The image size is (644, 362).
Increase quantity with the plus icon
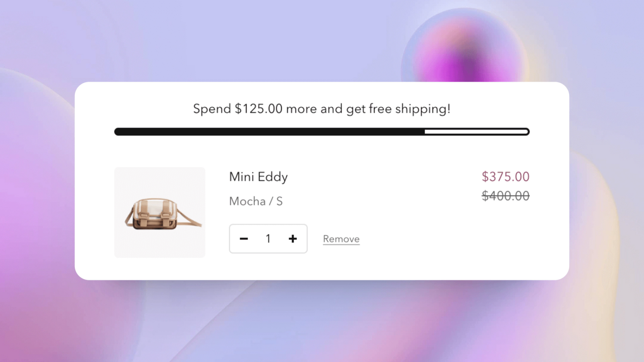point(293,239)
